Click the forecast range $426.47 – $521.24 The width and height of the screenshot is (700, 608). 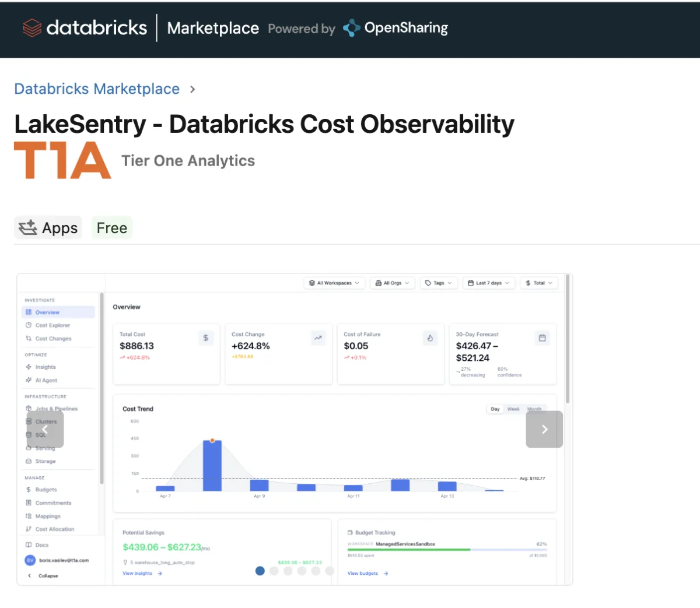(477, 352)
